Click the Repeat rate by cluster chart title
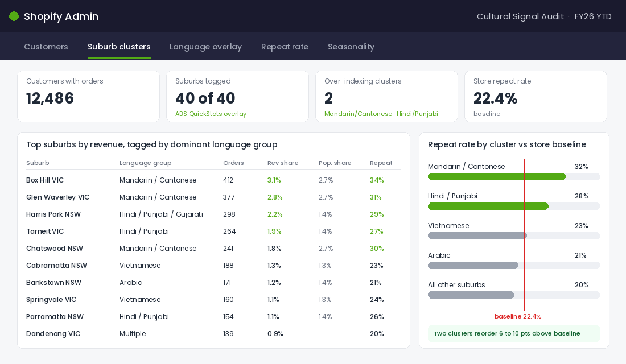Screen dimensions: 626x364 [x=507, y=144]
